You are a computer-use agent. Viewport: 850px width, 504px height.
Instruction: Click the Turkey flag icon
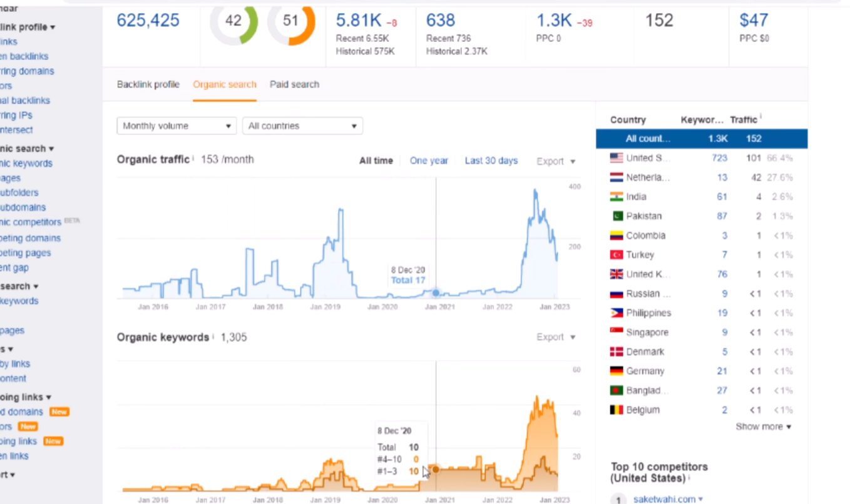[x=617, y=255]
